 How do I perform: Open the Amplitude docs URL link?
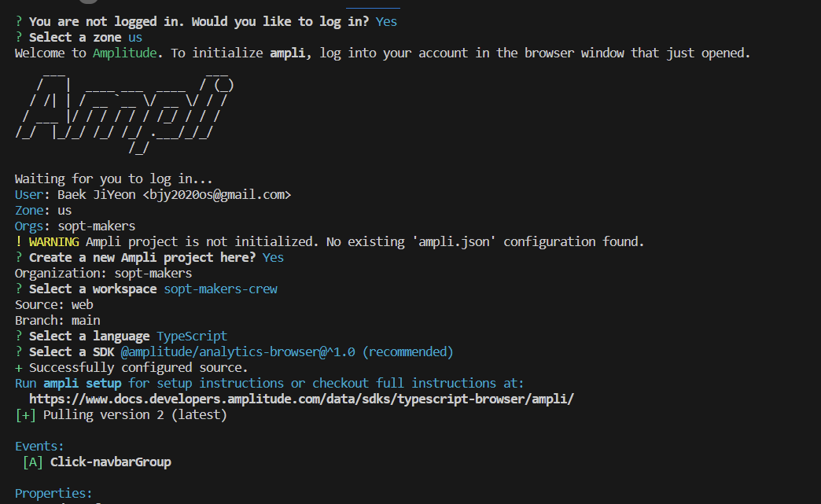pos(302,399)
